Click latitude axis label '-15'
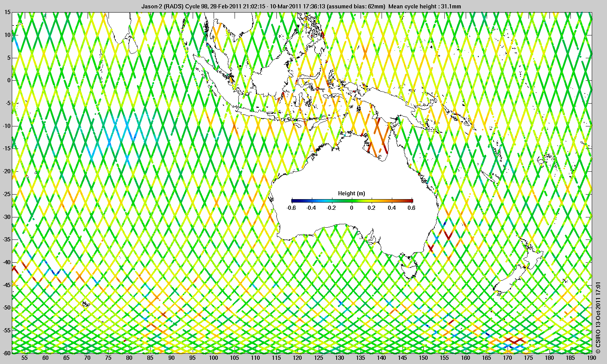This screenshot has width=607, height=364. tap(7, 148)
